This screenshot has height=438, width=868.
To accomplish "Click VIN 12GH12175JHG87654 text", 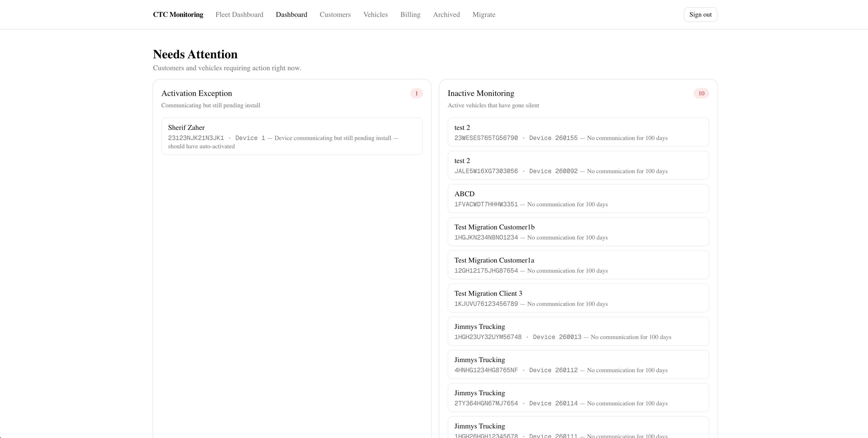I will (486, 271).
